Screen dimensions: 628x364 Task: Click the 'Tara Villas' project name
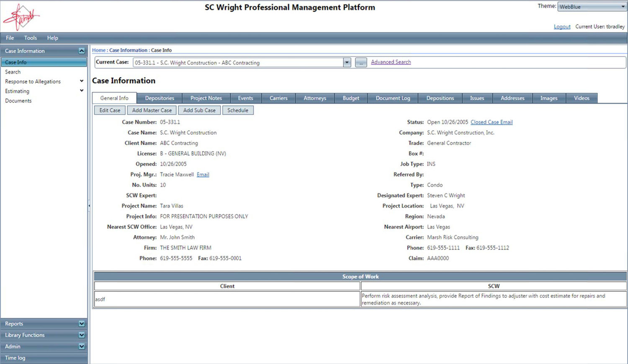[172, 206]
